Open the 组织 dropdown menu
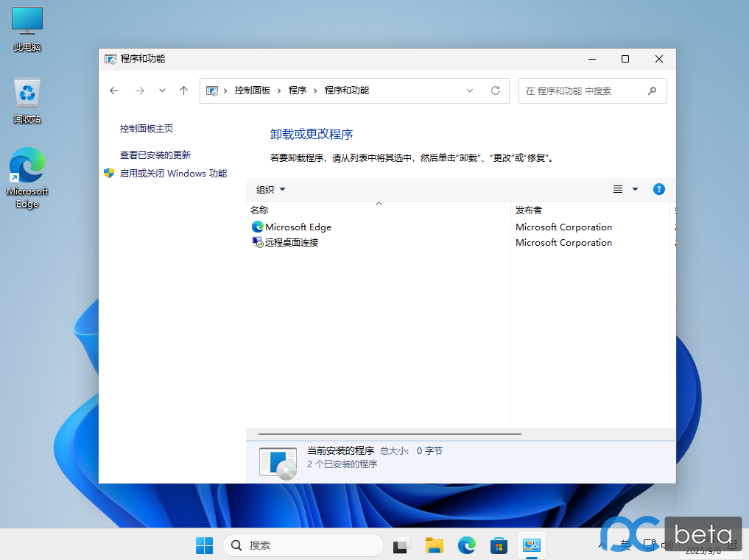 tap(270, 190)
